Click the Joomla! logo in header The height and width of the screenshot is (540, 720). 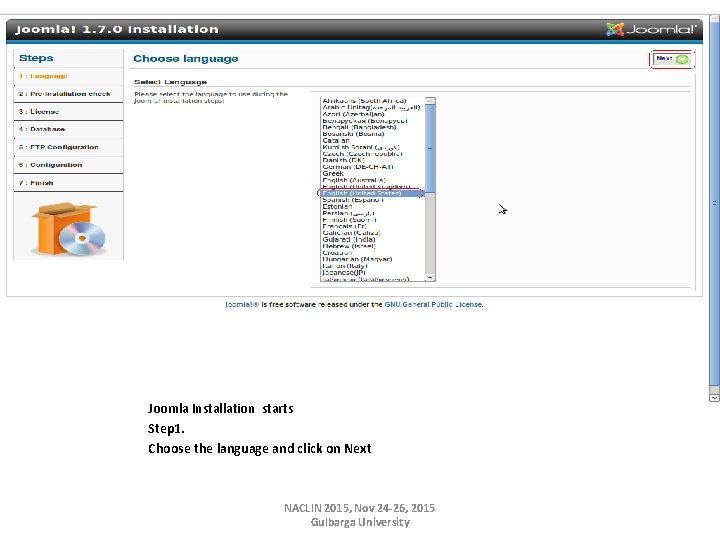tap(651, 29)
